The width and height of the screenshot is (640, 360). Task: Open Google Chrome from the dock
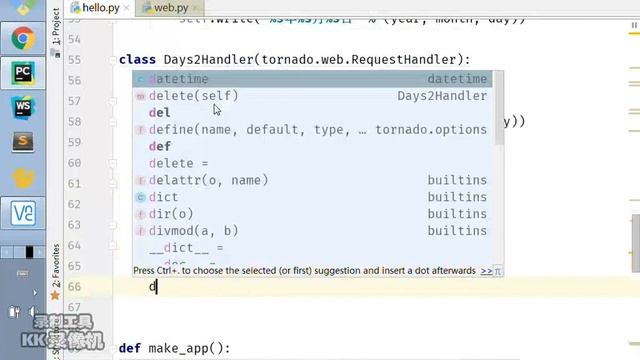[23, 38]
